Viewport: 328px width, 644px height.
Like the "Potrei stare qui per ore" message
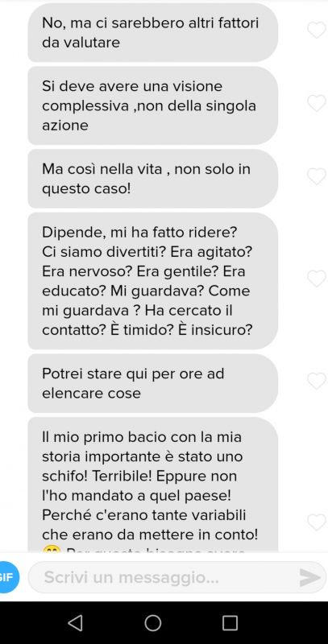(x=317, y=381)
